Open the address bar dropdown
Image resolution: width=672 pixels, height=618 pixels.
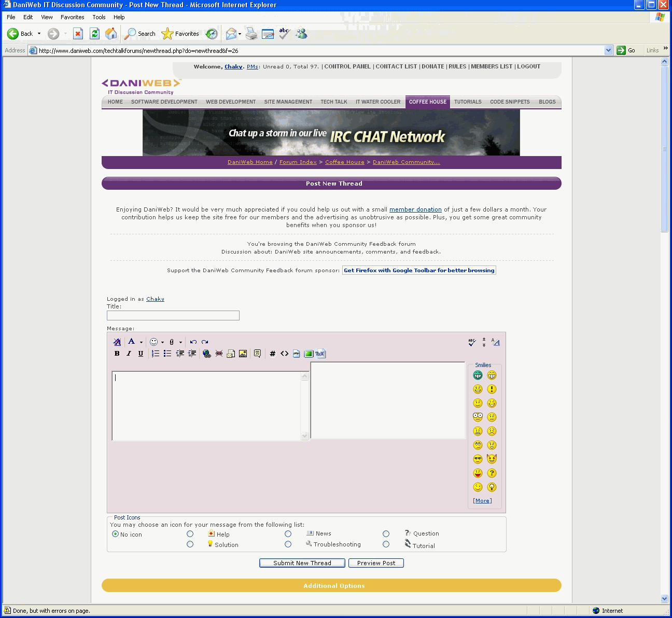(x=609, y=50)
